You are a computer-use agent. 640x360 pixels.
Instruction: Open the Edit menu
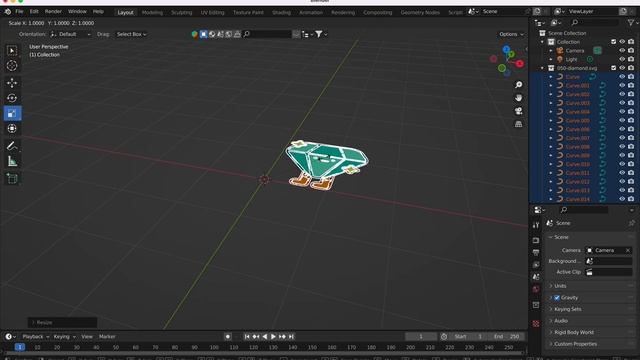point(34,11)
